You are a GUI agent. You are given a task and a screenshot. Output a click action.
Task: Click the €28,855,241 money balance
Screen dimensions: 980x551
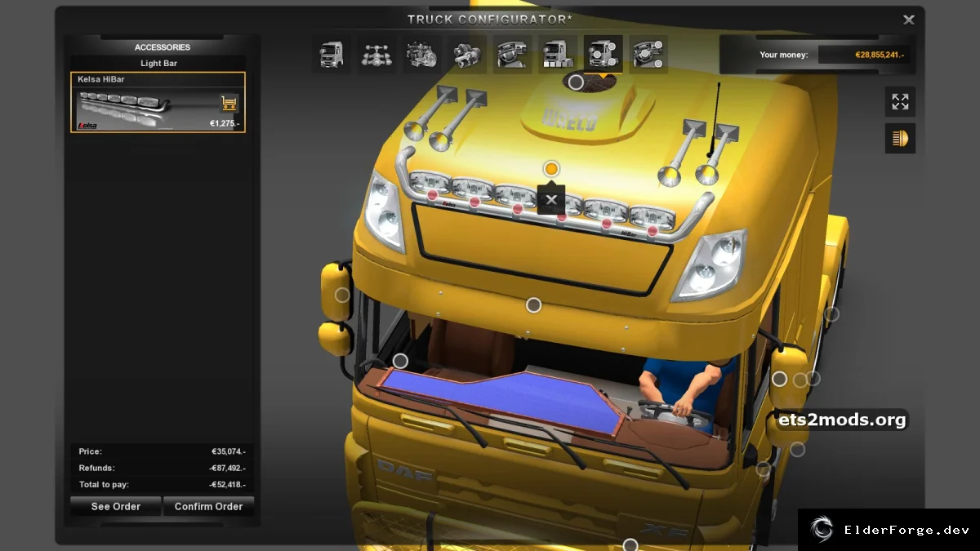[880, 55]
